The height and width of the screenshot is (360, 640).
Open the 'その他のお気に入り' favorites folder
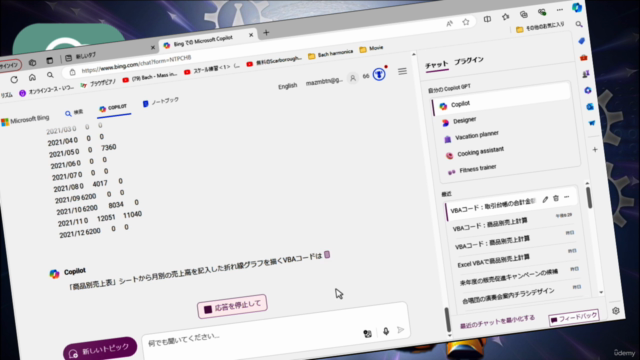point(540,27)
